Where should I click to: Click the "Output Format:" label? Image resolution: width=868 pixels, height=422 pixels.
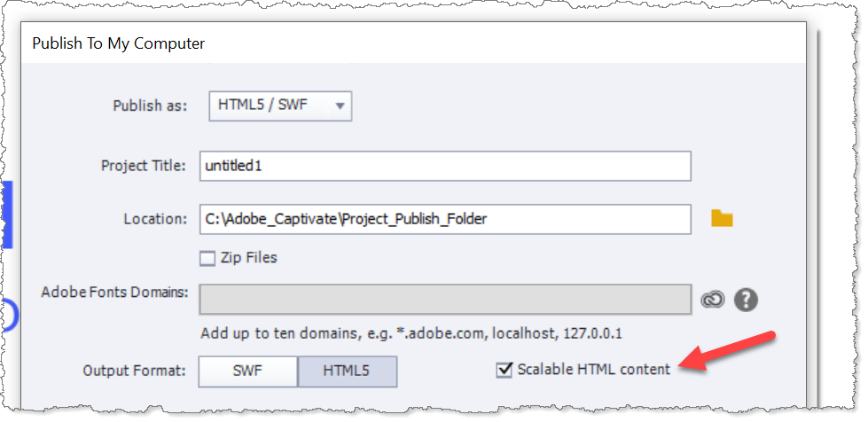[133, 371]
